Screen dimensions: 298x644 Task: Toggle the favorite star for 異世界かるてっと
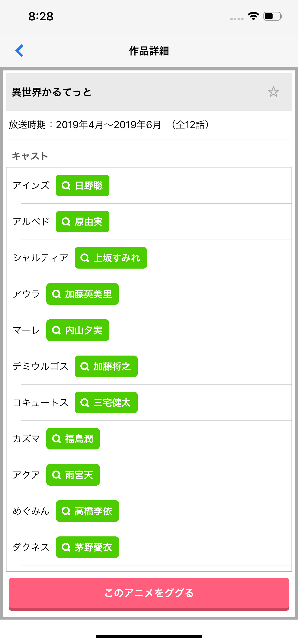273,92
